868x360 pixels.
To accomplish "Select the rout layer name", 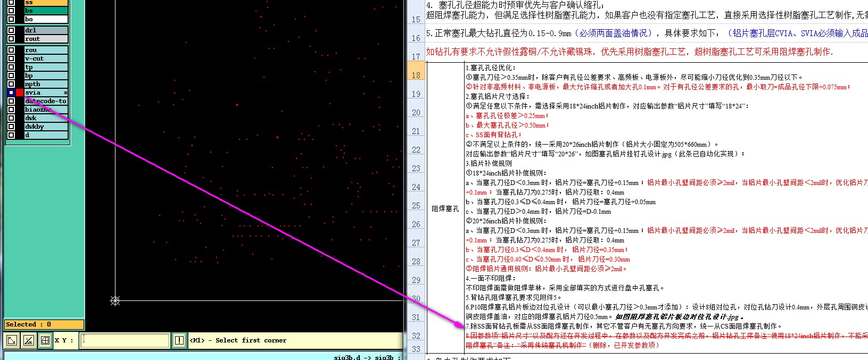I will pos(46,39).
